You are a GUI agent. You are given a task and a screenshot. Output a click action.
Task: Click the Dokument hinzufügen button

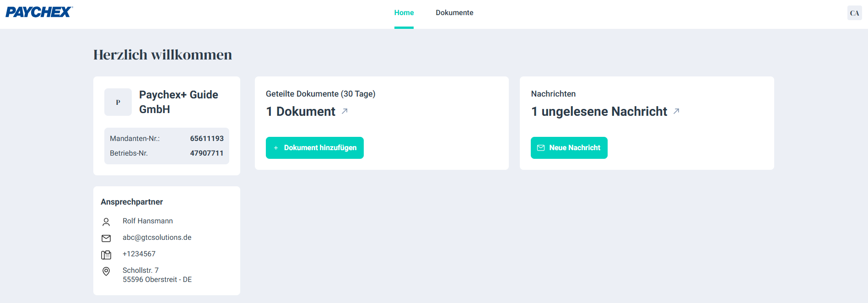click(315, 148)
